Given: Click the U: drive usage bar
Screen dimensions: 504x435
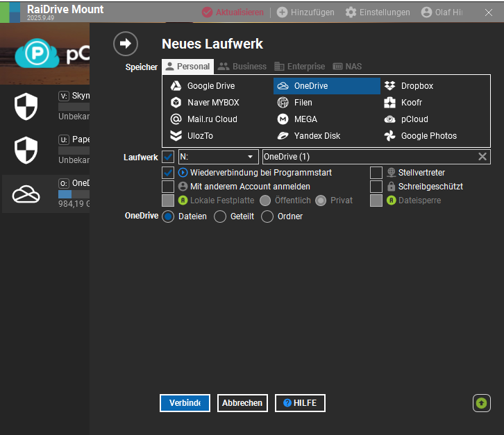Looking at the screenshot, I should [74, 151].
